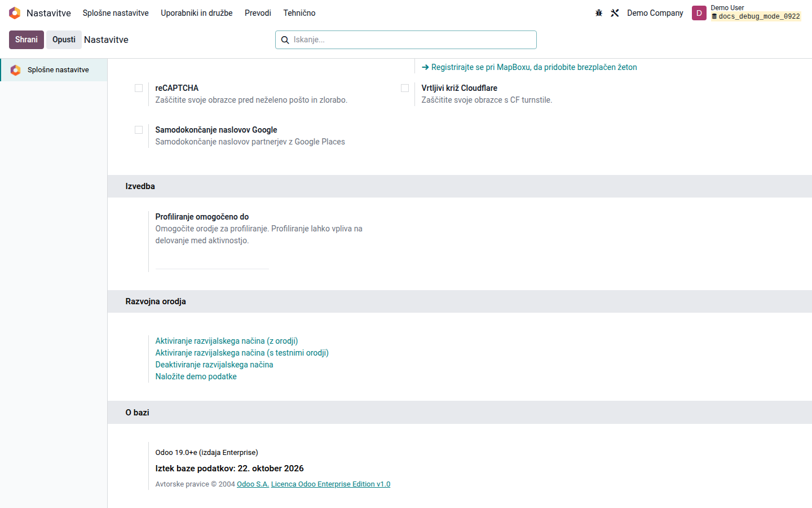
Task: Click the Odoo app logo in navbar
Action: pos(15,13)
